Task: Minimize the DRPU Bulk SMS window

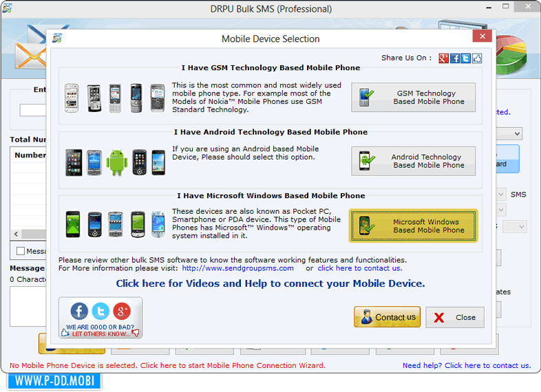Action: [x=489, y=7]
